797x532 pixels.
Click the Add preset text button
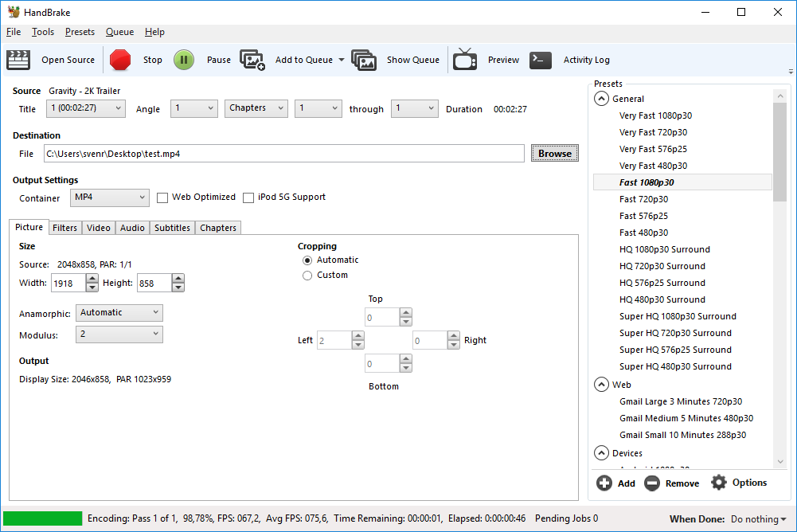626,483
